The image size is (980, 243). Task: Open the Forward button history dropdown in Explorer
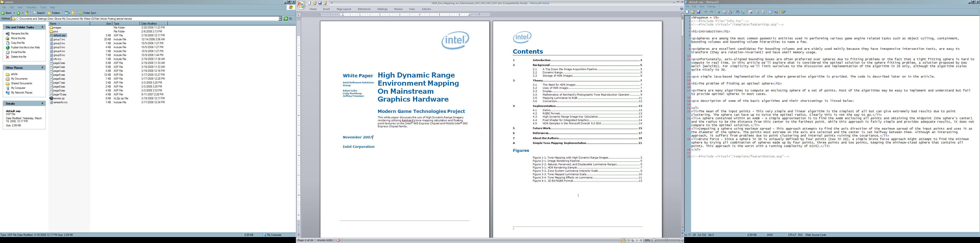[23, 13]
